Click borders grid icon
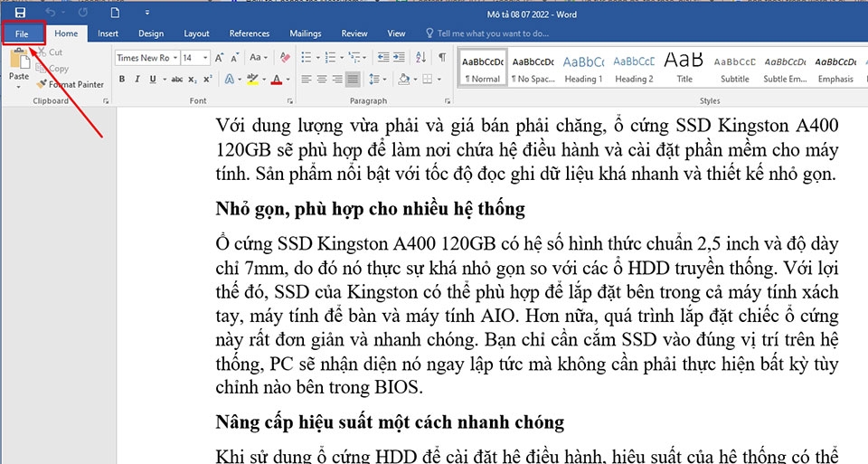Viewport: 868px width, 464px height. tap(428, 80)
